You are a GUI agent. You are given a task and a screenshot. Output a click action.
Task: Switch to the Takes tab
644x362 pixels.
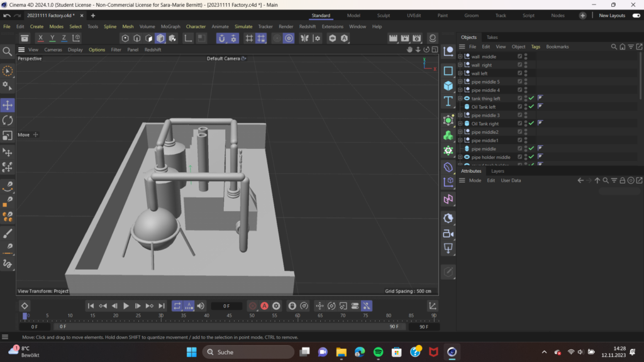tap(492, 37)
